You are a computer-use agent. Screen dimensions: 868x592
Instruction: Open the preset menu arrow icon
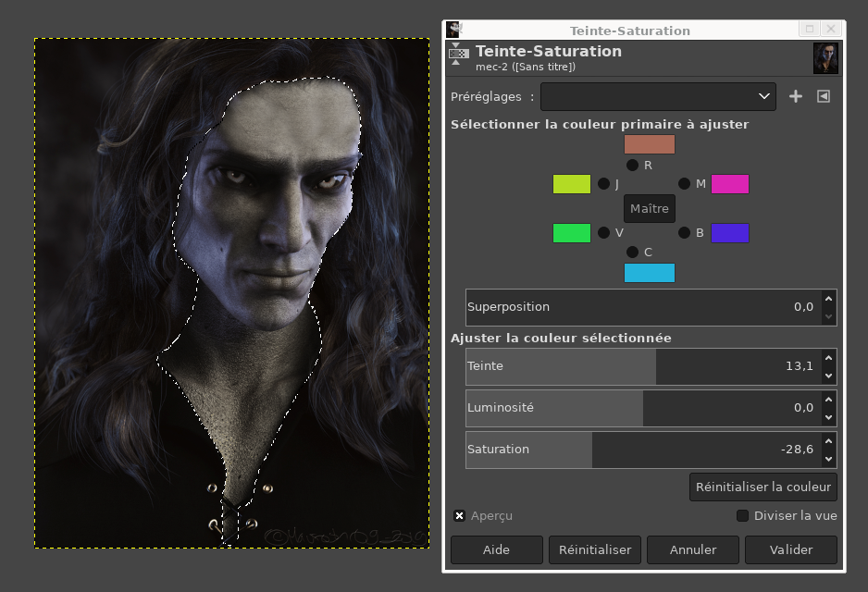[x=824, y=96]
